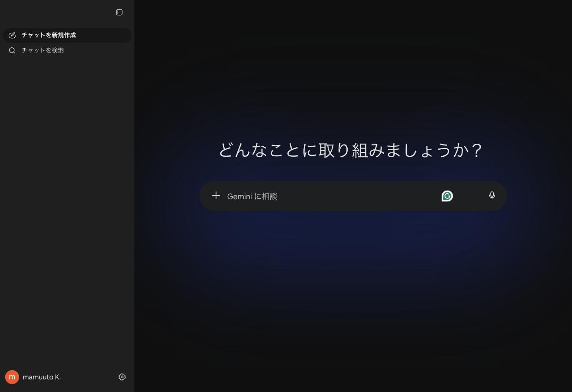This screenshot has width=572, height=392.
Task: Select the heading どんなことに取り組みましょうか？
Action: pos(351,150)
